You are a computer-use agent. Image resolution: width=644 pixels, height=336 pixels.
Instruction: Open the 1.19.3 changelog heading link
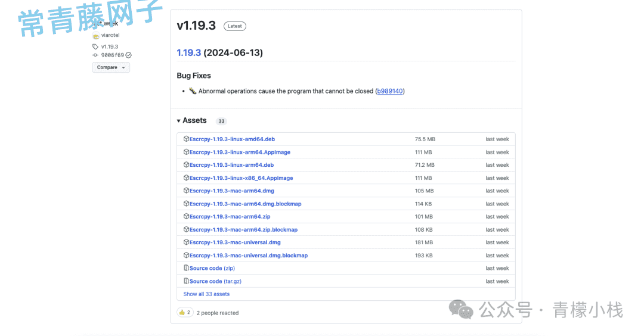tap(189, 53)
